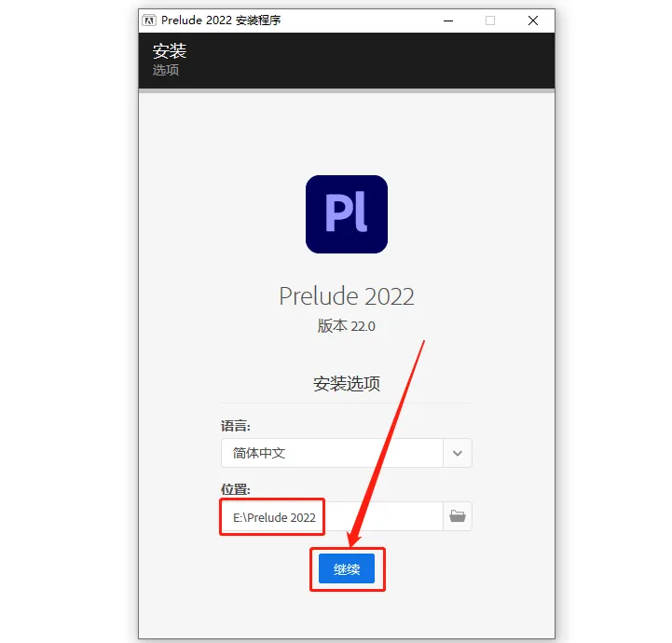Close the Prelude 2022 installer window
Screen dimensions: 672x643
click(x=533, y=21)
